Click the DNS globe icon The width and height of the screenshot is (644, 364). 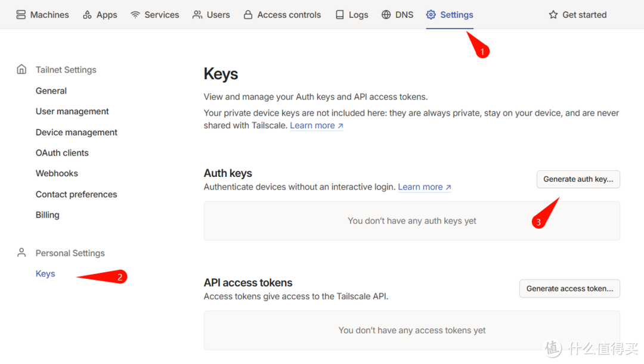click(386, 15)
